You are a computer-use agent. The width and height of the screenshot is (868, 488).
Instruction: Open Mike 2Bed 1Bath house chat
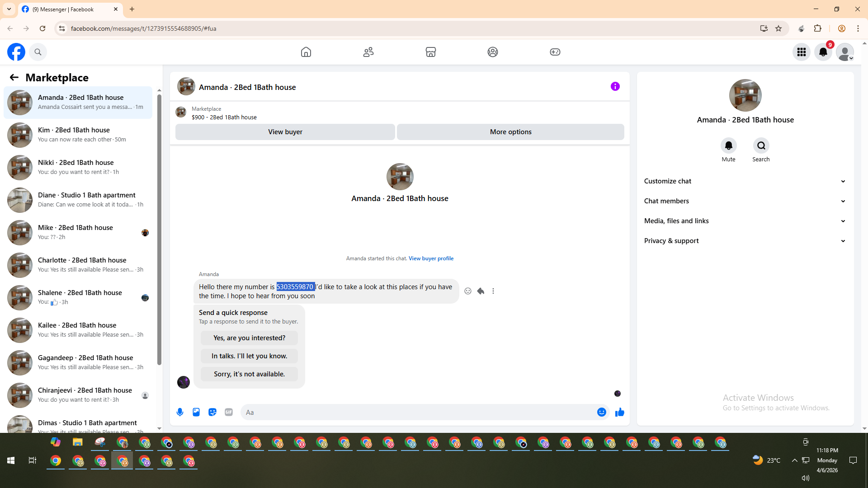(78, 233)
